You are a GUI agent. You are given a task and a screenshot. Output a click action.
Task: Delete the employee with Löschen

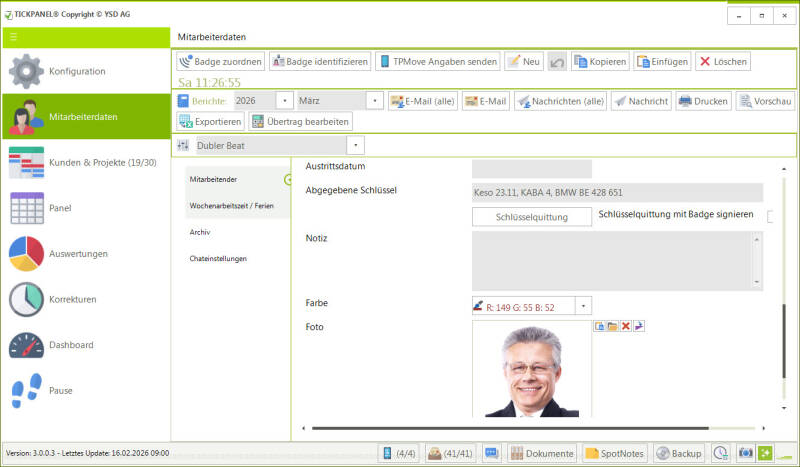[x=722, y=61]
